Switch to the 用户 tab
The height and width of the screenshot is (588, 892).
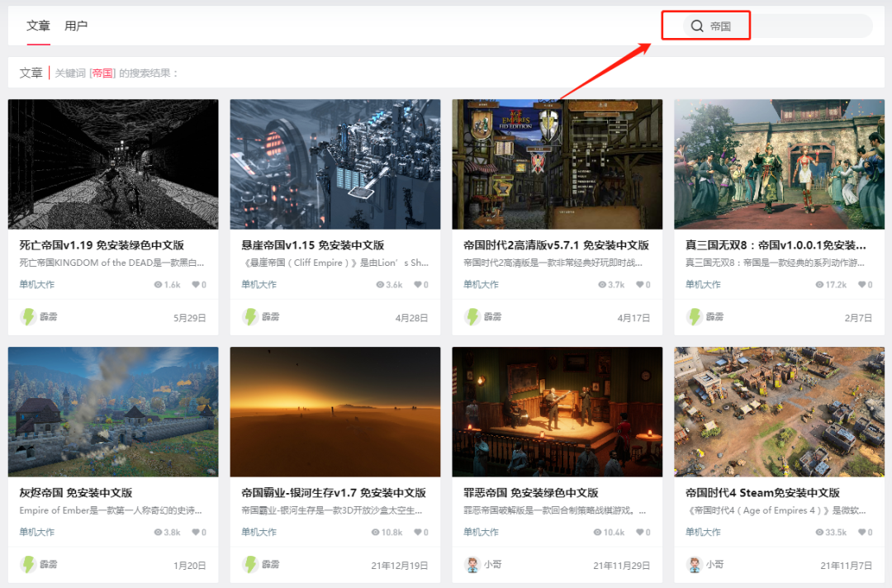tap(76, 26)
